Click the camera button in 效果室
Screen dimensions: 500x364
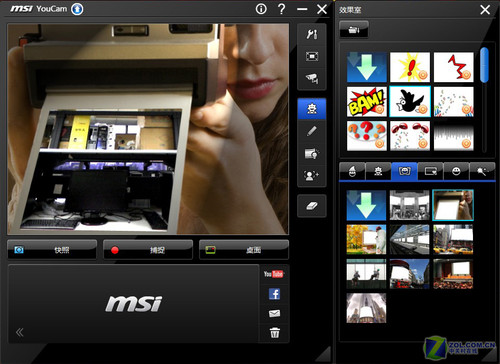[354, 30]
